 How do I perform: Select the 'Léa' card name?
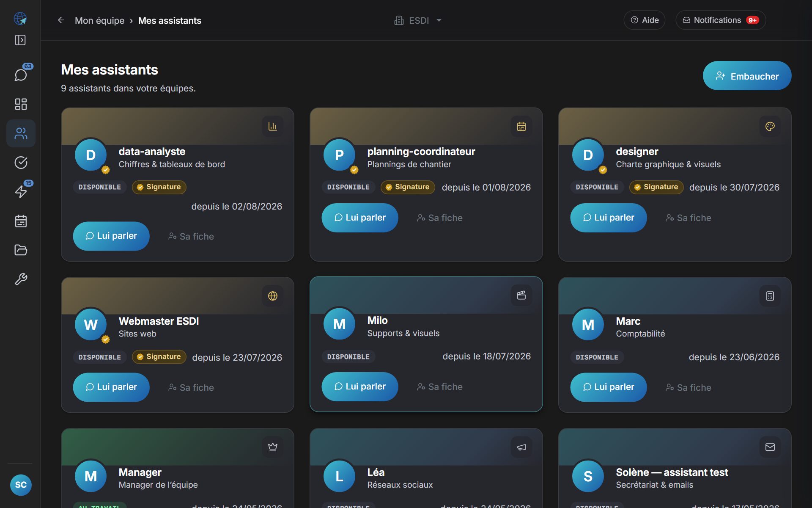376,472
